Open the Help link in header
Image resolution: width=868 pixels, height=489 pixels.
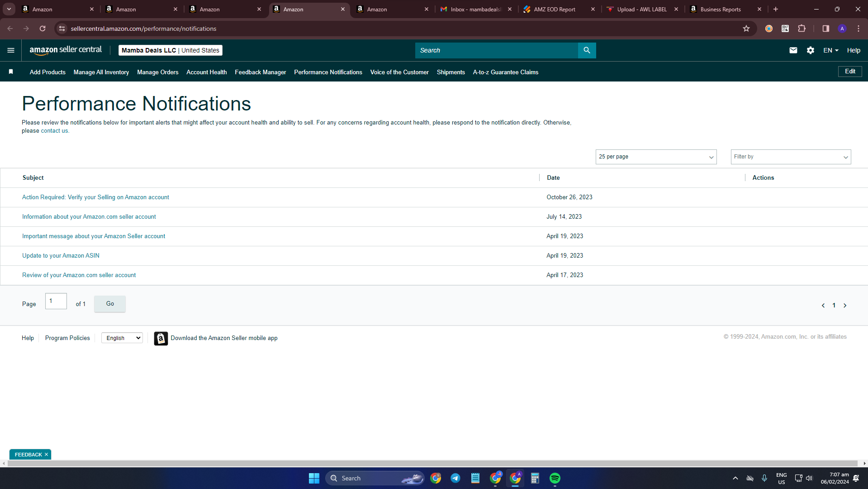(854, 50)
